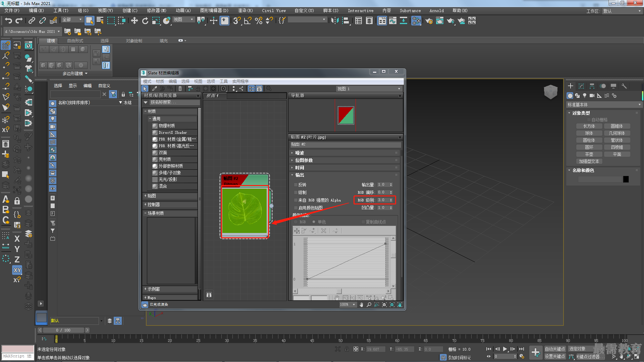Click the 圆柱体 (Cylinder) button
Image resolution: width=644 pixels, height=362 pixels.
[589, 140]
